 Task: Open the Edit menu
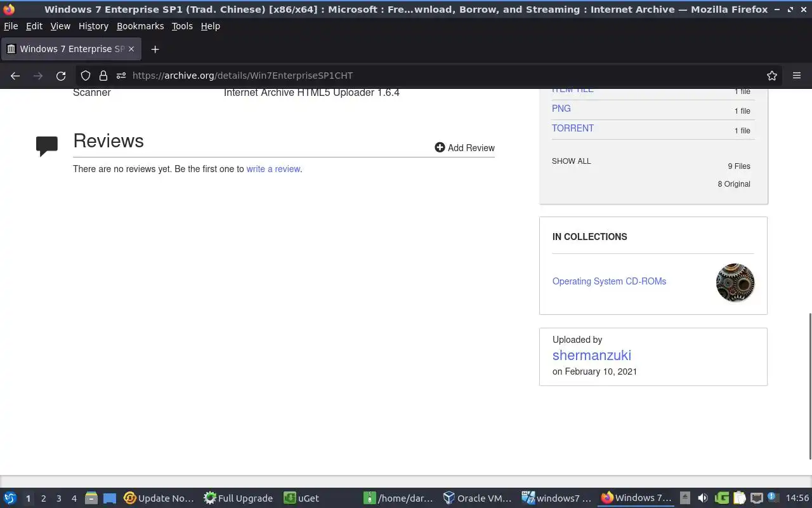[x=34, y=26]
